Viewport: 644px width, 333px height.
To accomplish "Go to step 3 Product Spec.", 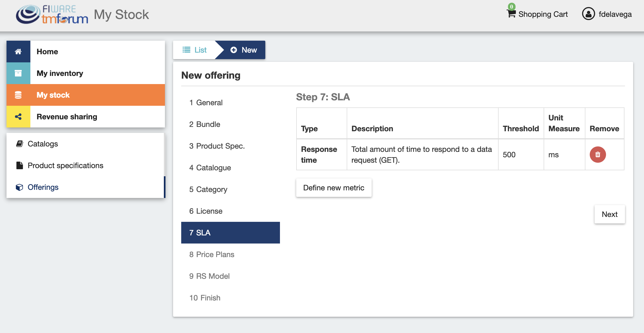I will click(x=231, y=146).
